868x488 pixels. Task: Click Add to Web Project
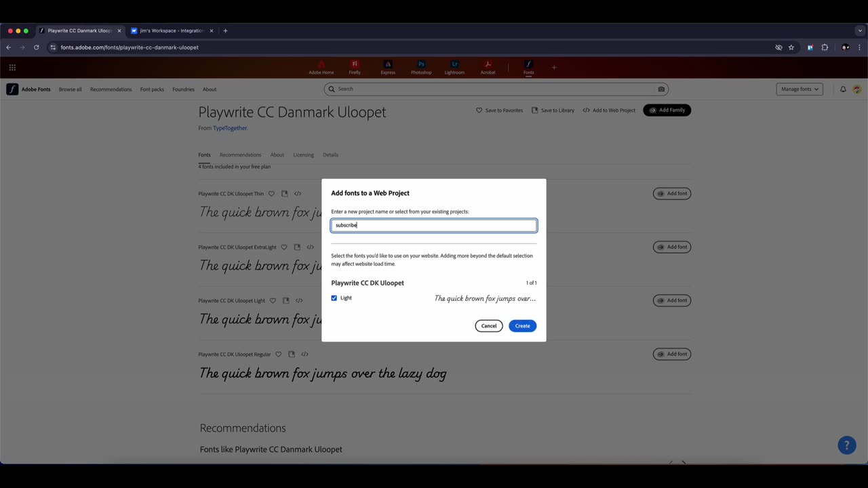(609, 110)
